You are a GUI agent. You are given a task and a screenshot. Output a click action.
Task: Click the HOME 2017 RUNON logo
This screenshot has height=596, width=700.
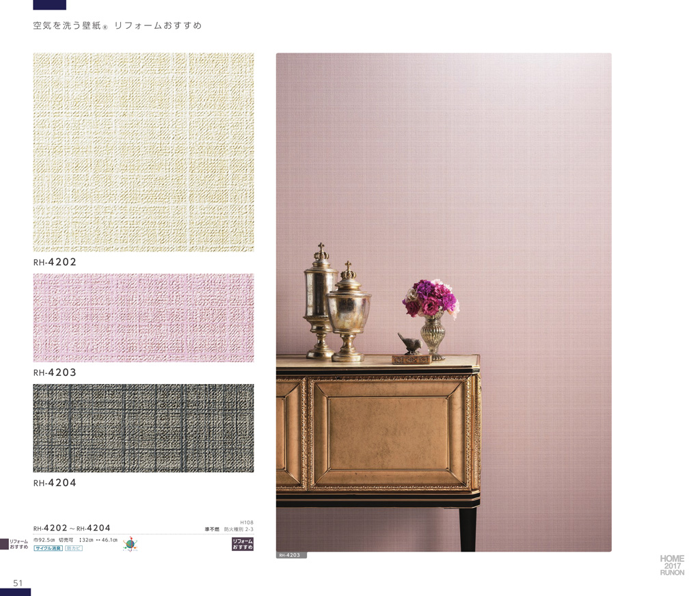[672, 565]
